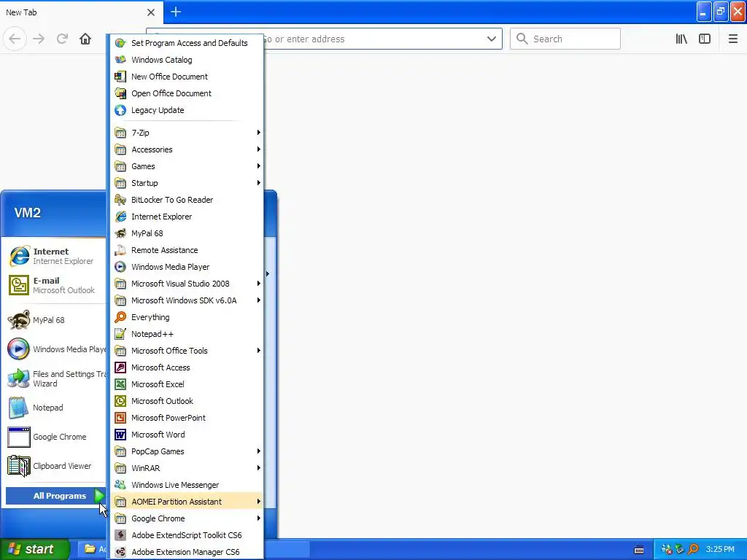Image resolution: width=747 pixels, height=560 pixels.
Task: Open a new tab with plus button
Action: coord(176,12)
